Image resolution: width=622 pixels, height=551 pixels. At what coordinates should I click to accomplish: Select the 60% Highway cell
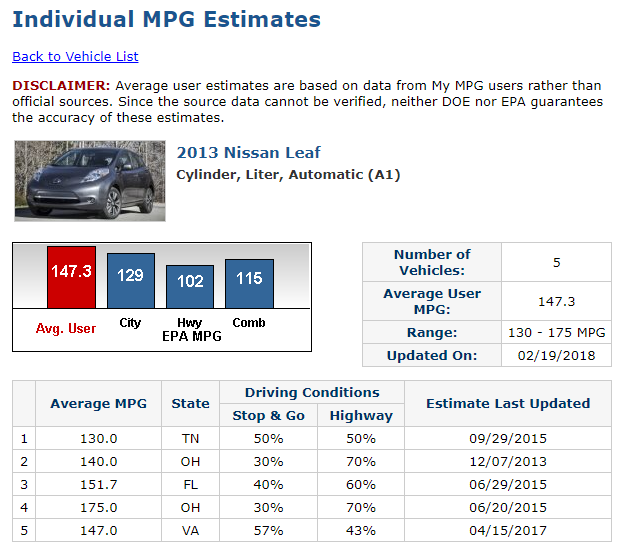361,484
